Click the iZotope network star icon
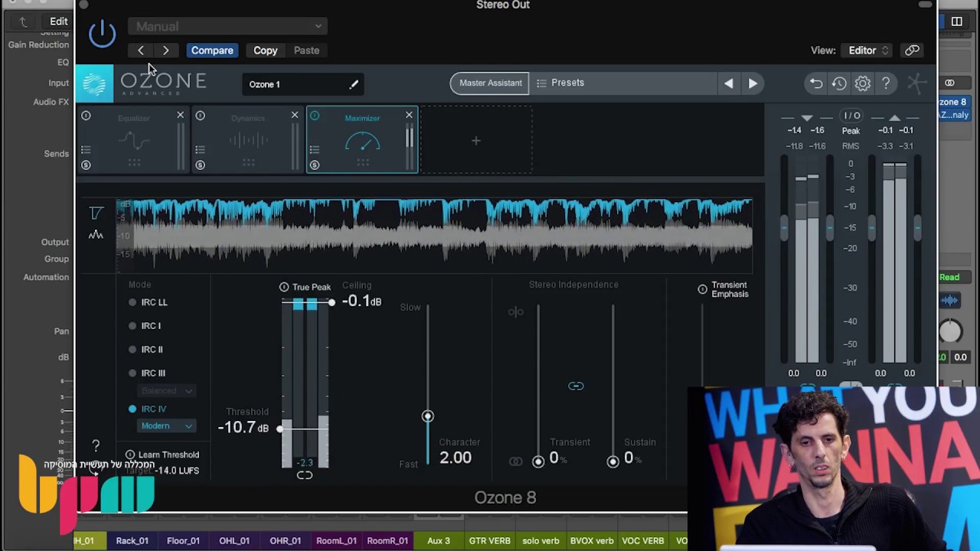The width and height of the screenshot is (980, 551). click(x=916, y=83)
